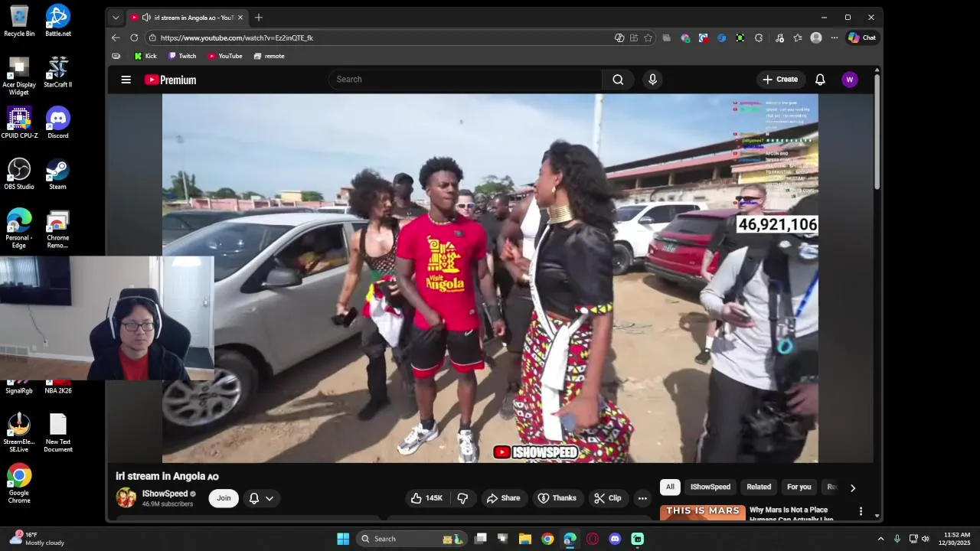This screenshot has width=980, height=551.
Task: Click the taskbar Search box
Action: [x=412, y=539]
